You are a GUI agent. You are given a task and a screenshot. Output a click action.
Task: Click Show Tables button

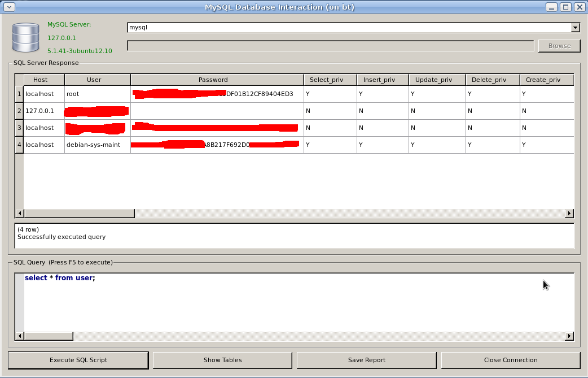(x=222, y=360)
